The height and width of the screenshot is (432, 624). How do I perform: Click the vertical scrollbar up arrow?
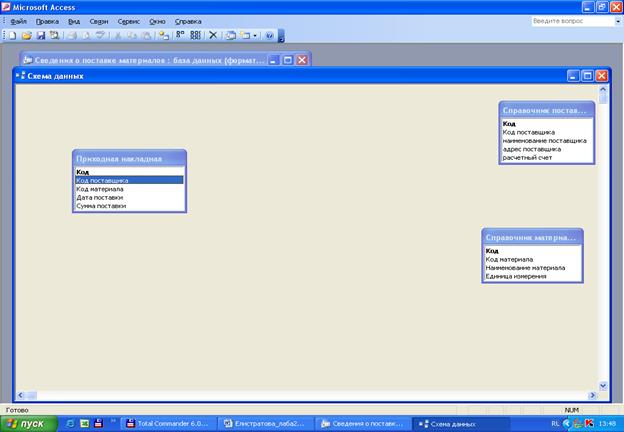[603, 90]
